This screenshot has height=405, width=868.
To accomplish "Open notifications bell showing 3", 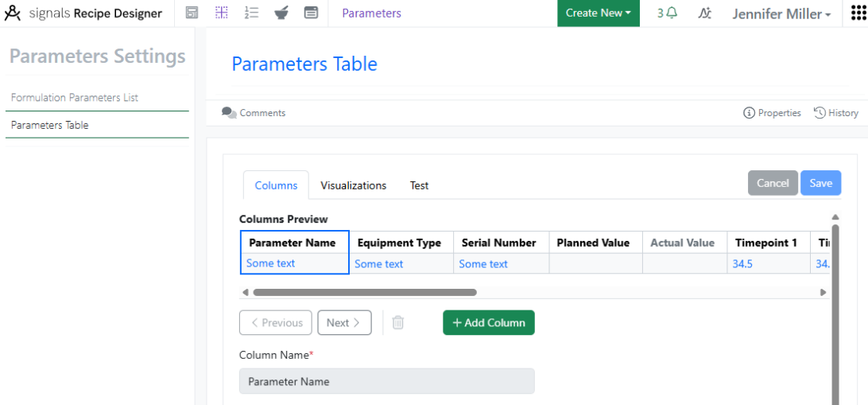I will (668, 13).
